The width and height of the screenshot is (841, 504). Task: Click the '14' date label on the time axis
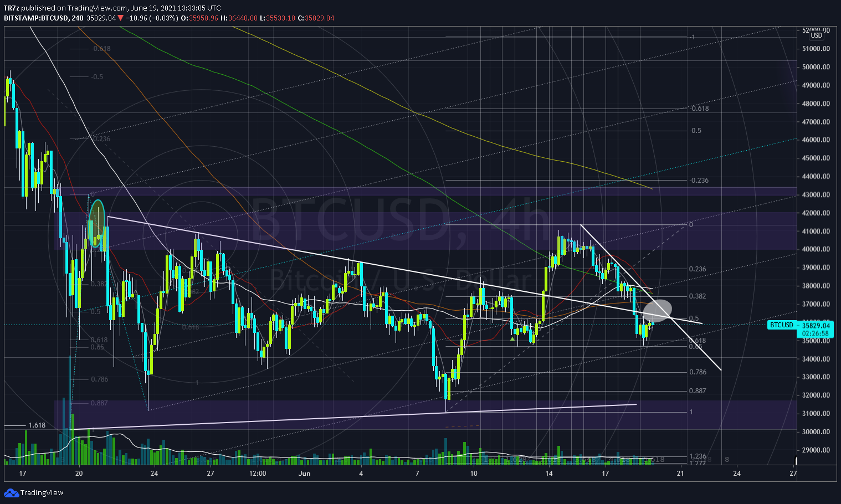pyautogui.click(x=549, y=474)
